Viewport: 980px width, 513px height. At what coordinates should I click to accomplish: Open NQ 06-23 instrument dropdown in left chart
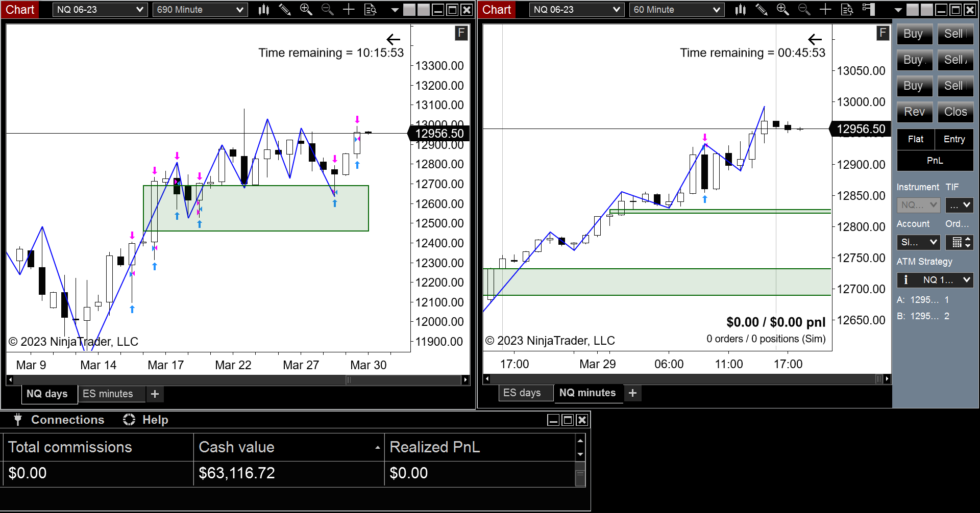[100, 10]
